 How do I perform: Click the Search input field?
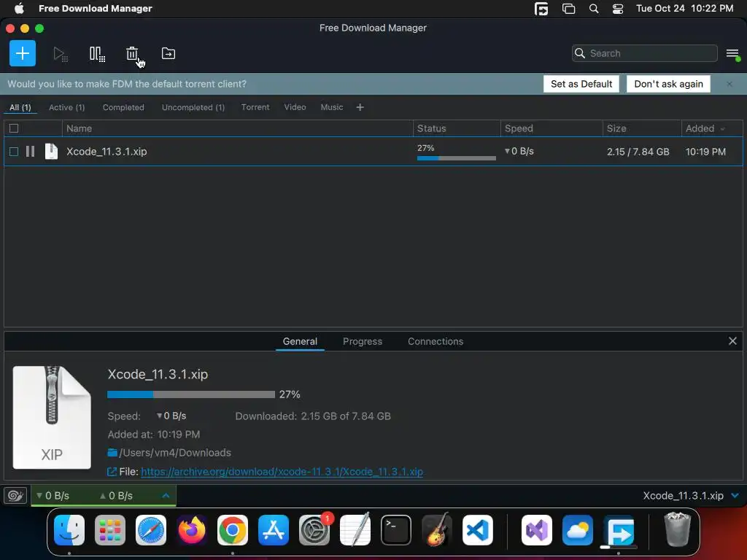pyautogui.click(x=645, y=53)
